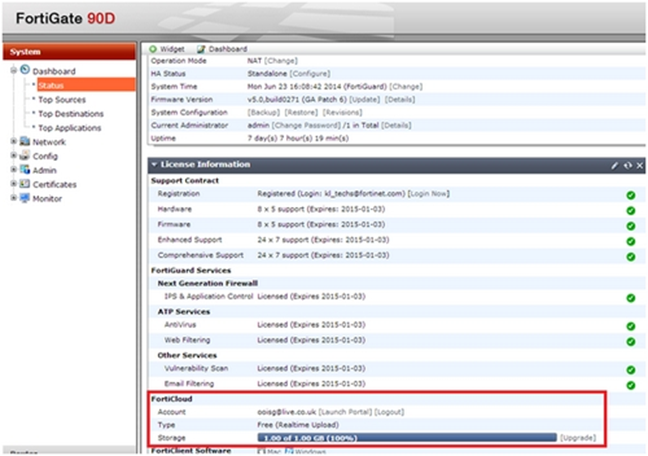This screenshot has height=456, width=648.
Task: Click Enhanced Support green check icon
Action: point(631,241)
